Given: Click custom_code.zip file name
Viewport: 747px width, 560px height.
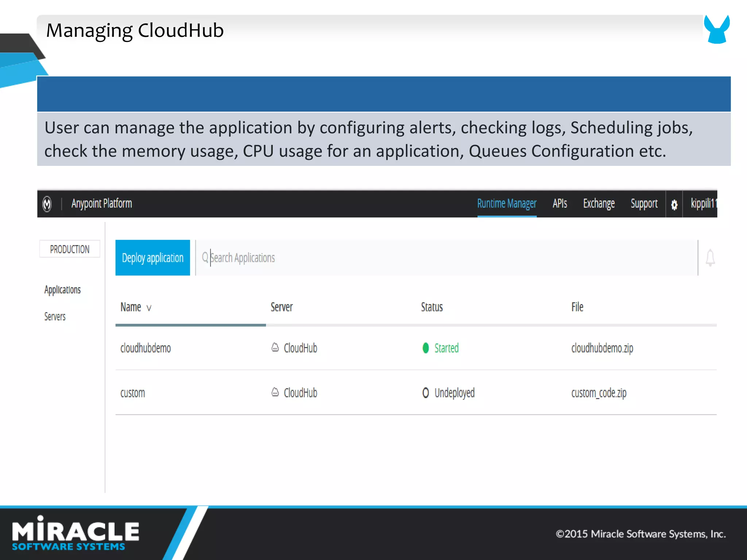Looking at the screenshot, I should pyautogui.click(x=599, y=393).
